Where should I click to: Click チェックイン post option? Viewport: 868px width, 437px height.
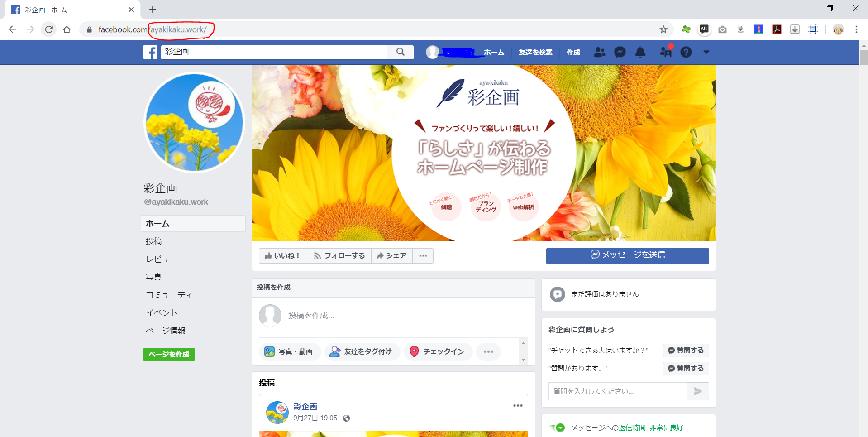[438, 351]
